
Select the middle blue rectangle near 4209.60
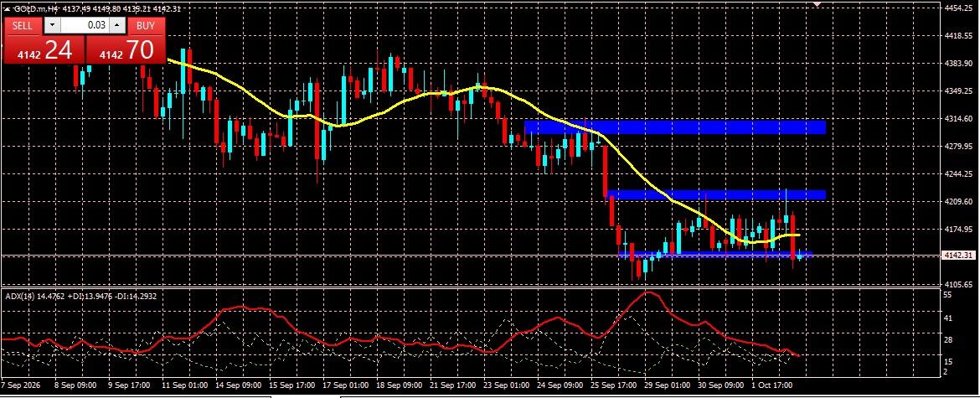click(x=716, y=195)
